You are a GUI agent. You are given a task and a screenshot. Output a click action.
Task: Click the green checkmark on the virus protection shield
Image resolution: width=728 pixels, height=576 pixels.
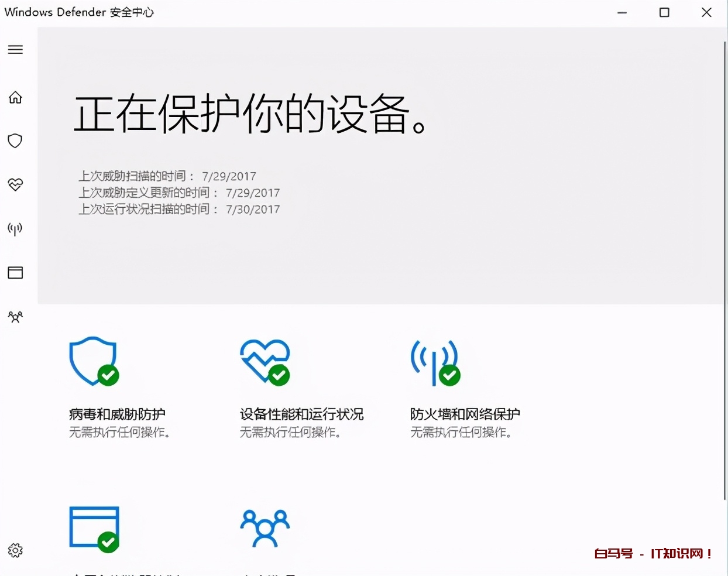pos(108,375)
